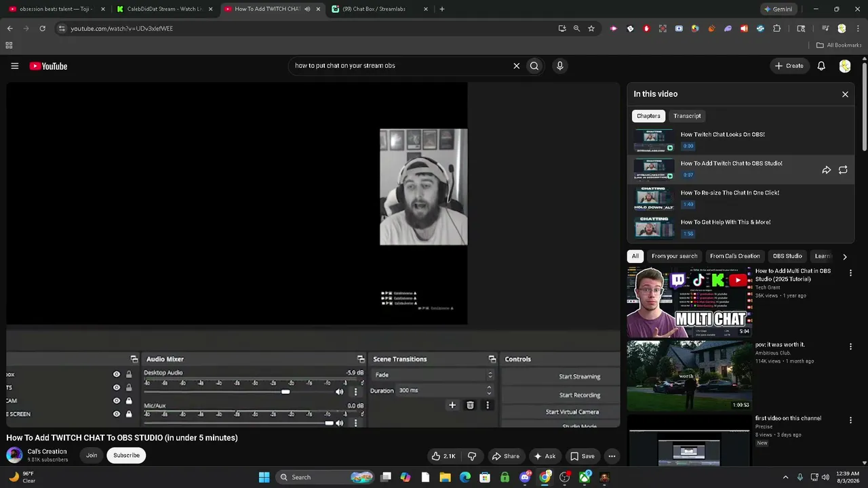868x488 pixels.
Task: Click the Ask button
Action: click(545, 456)
